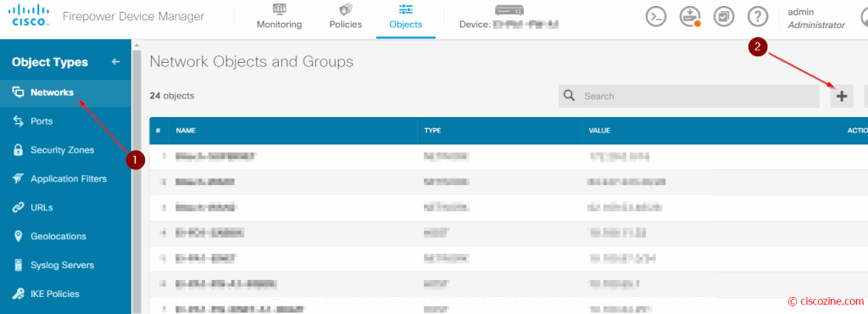Viewport: 868px width, 314px height.
Task: Open the Policies tab
Action: (x=346, y=17)
